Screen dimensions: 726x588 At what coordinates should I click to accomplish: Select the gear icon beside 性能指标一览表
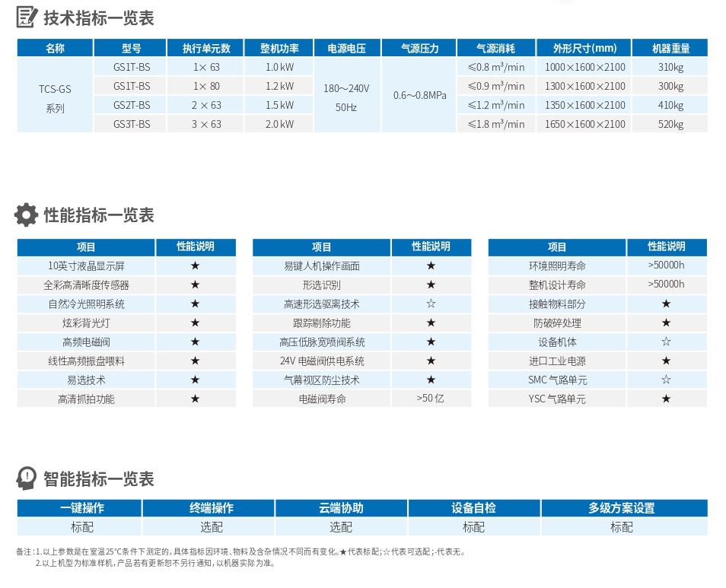coord(25,215)
